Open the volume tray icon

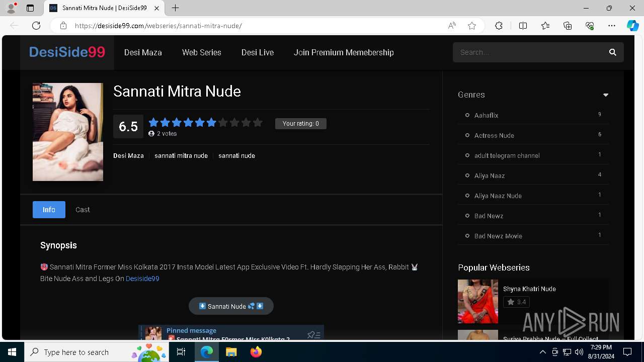tap(579, 352)
